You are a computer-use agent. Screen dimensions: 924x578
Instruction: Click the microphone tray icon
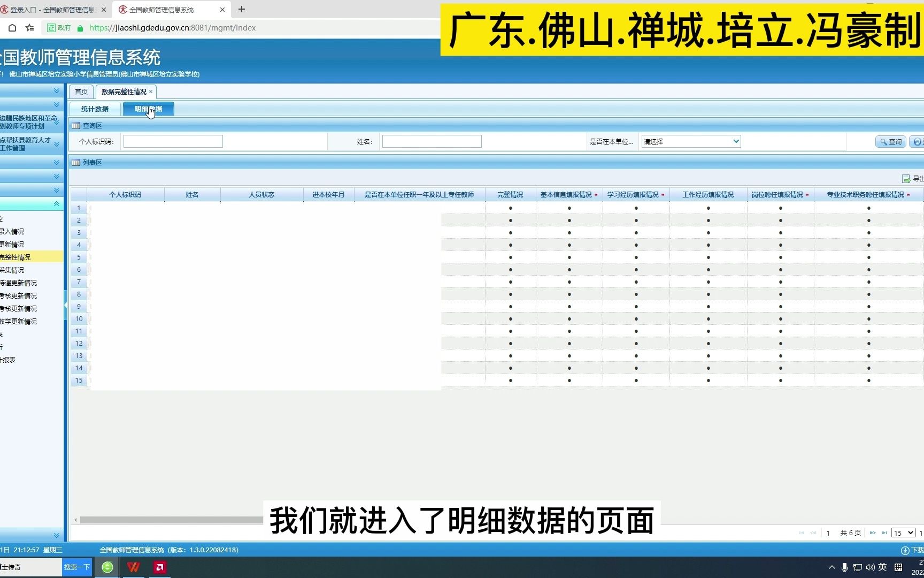click(844, 567)
